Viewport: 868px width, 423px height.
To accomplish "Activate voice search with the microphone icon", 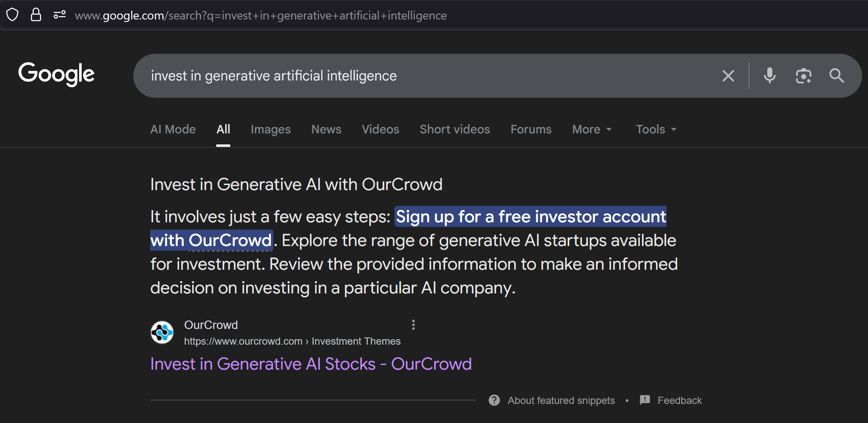I will pos(769,75).
